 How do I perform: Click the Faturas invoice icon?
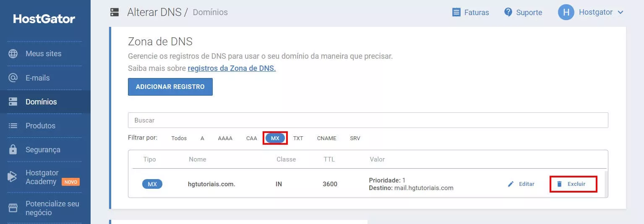[x=456, y=12]
